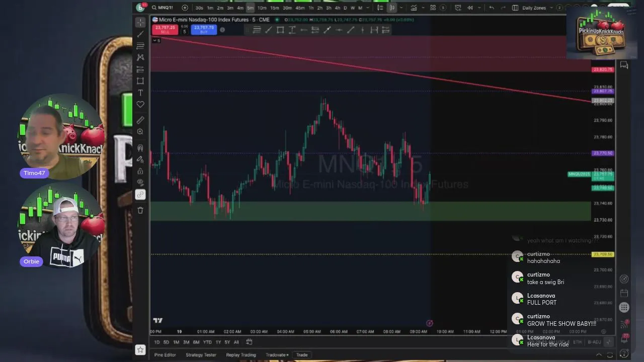Select the 4h timeframe
Screen dimensions: 644x362
[337, 8]
